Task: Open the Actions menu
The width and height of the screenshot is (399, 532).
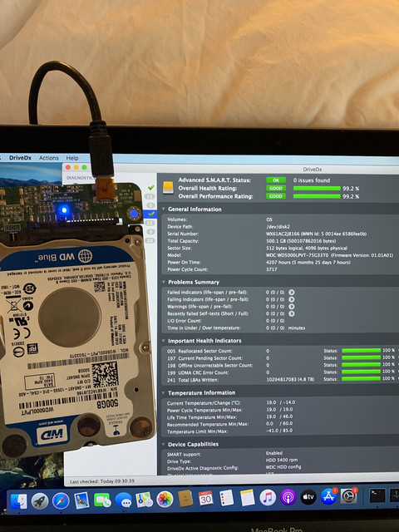Action: pyautogui.click(x=48, y=158)
